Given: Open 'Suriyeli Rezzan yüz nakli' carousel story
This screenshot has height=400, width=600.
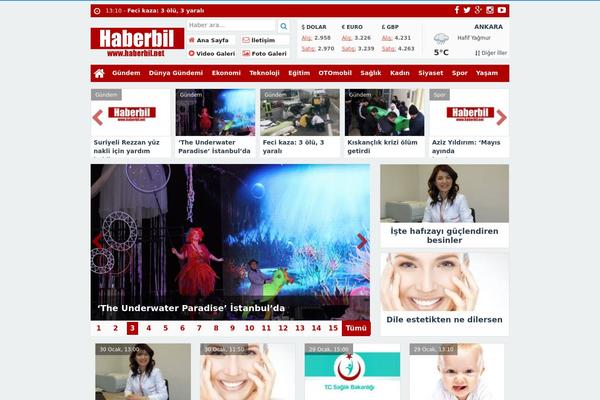Looking at the screenshot, I should coord(130,123).
